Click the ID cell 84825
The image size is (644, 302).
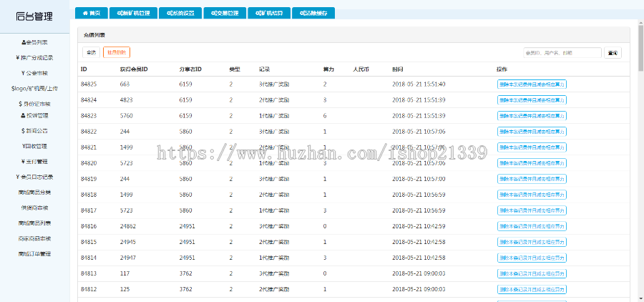pyautogui.click(x=89, y=84)
